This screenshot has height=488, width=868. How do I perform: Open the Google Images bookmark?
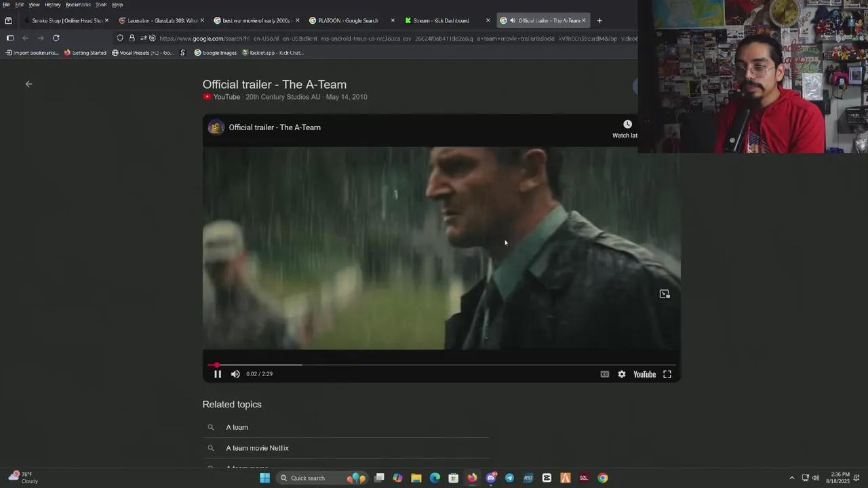tap(216, 53)
